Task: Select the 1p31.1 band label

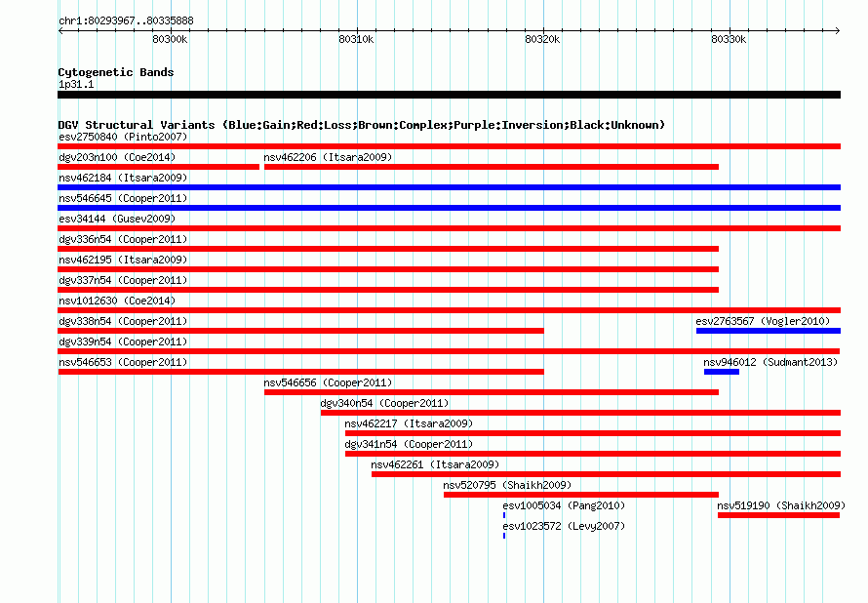Action: (x=76, y=84)
